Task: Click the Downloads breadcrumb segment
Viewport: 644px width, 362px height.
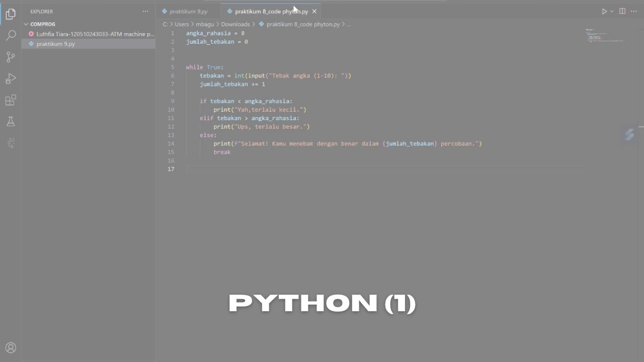Action: 235,24
